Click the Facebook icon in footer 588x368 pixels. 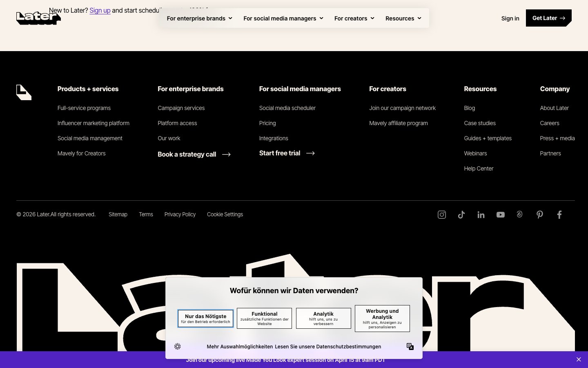pyautogui.click(x=559, y=215)
